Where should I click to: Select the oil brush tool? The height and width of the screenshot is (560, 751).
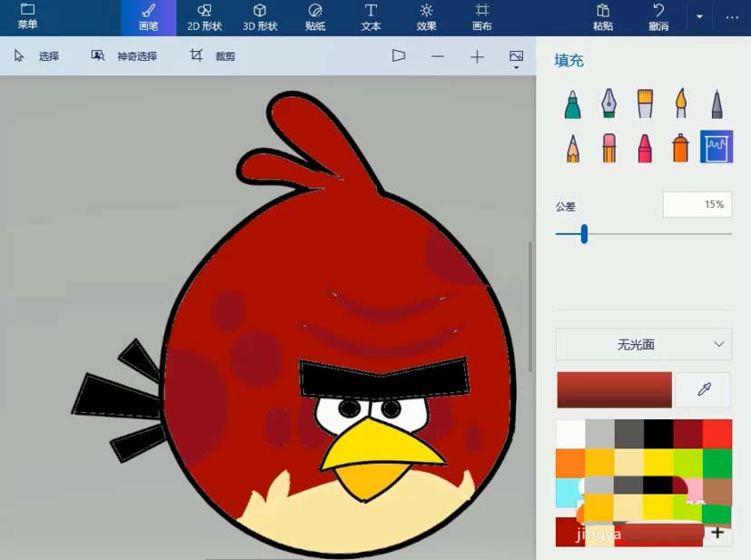click(x=645, y=103)
